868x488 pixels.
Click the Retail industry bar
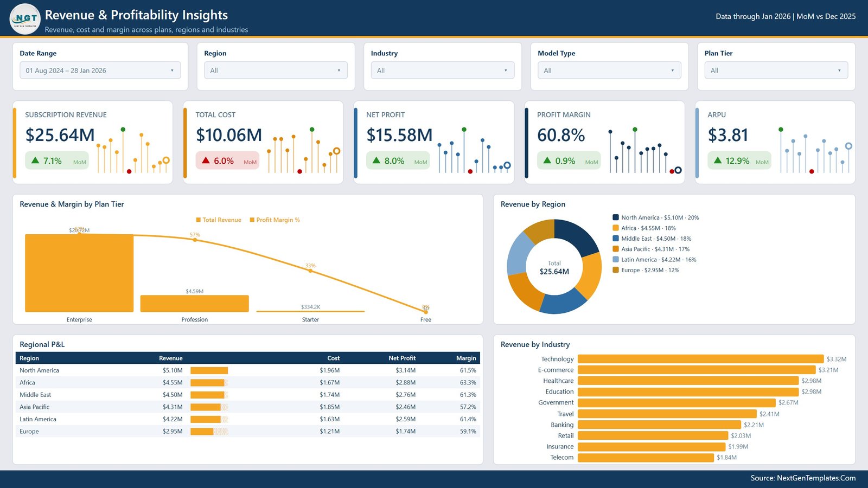pyautogui.click(x=653, y=435)
